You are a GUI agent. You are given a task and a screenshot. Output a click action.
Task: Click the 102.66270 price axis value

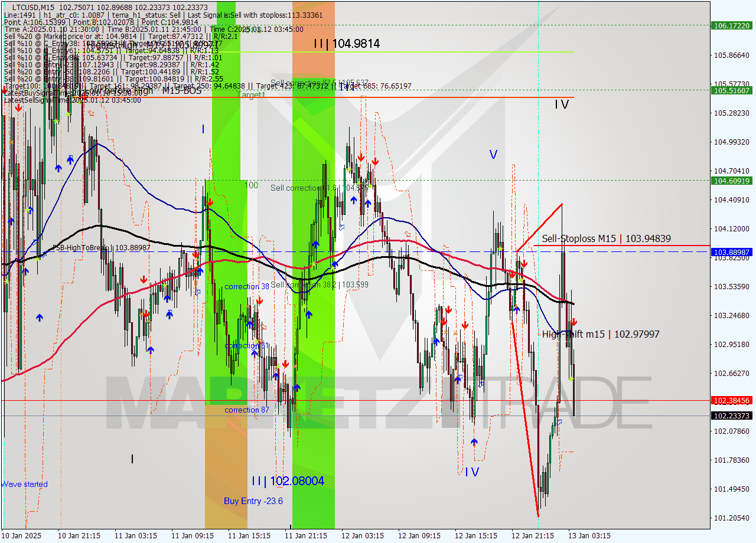click(732, 373)
